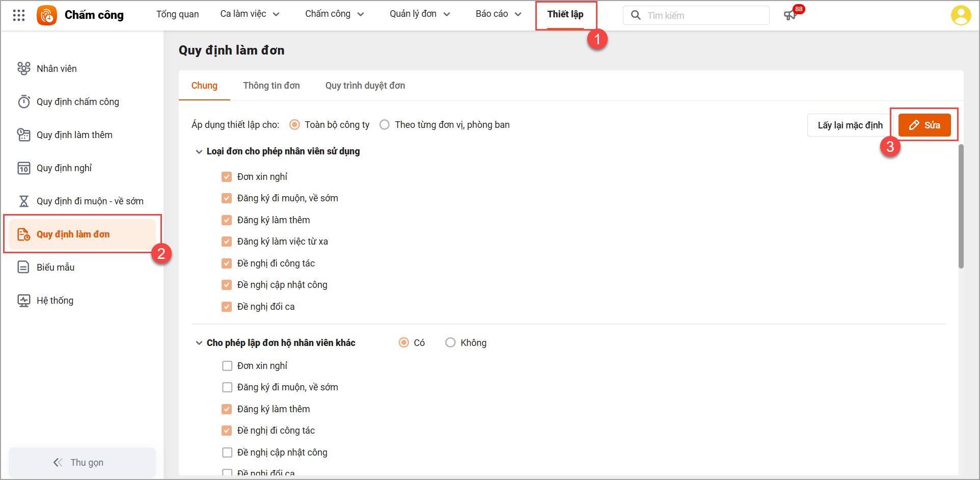Uncheck Đăng ký làm thêm under Loại đơn
This screenshot has height=480, width=980.
(x=227, y=220)
